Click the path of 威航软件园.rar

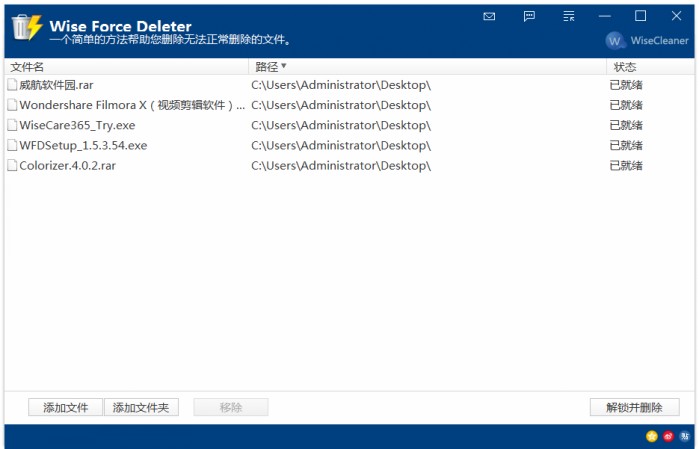341,85
